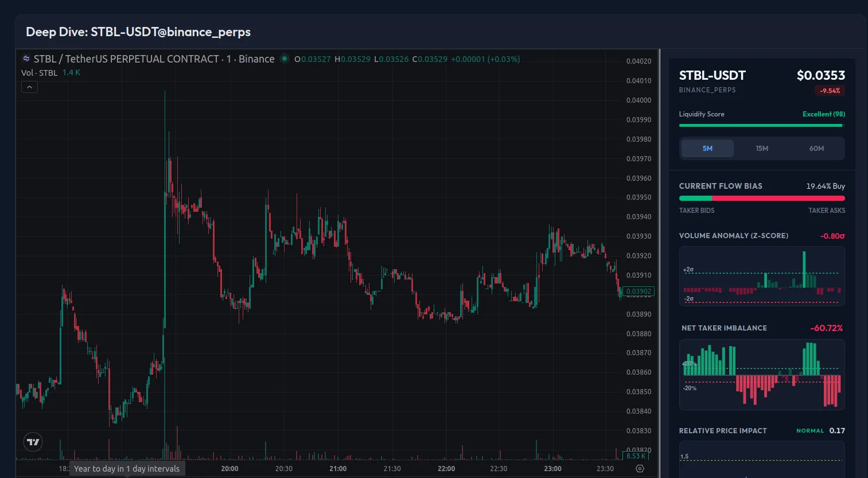Click the green market status dot

tap(285, 58)
